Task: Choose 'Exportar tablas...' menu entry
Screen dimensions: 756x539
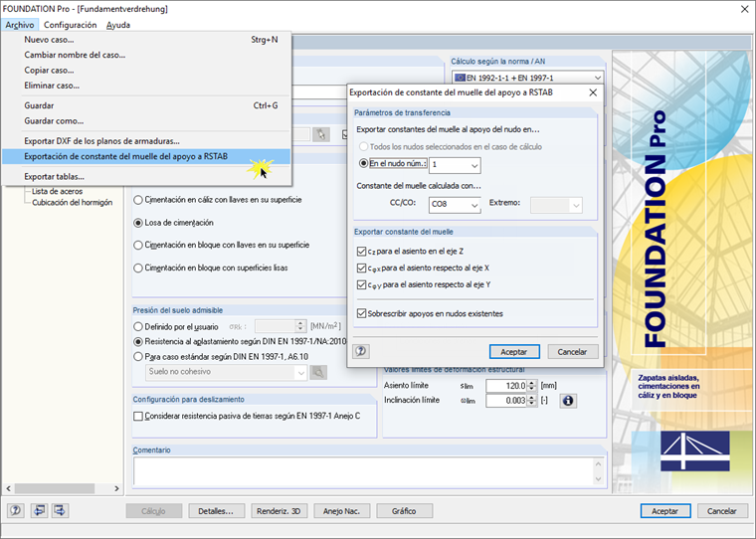Action: coord(146,177)
